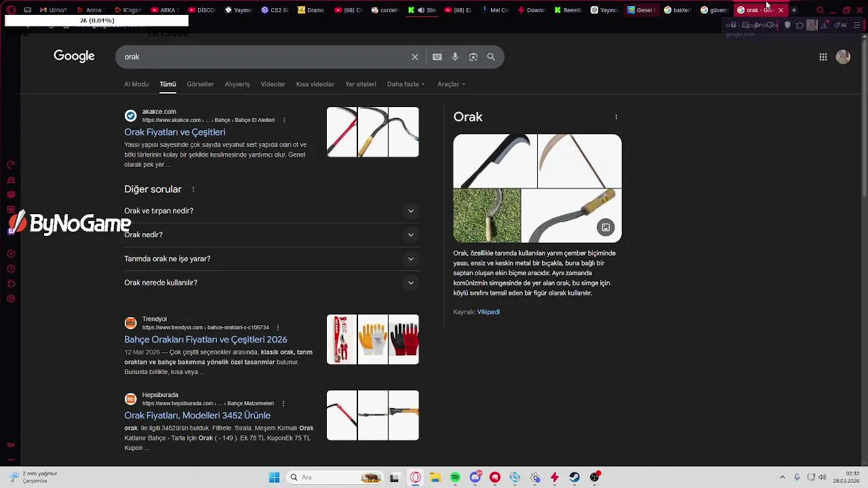Screen dimensions: 868x488
Task: Switch to the 'bakteri' browser tab
Action: pyautogui.click(x=678, y=10)
